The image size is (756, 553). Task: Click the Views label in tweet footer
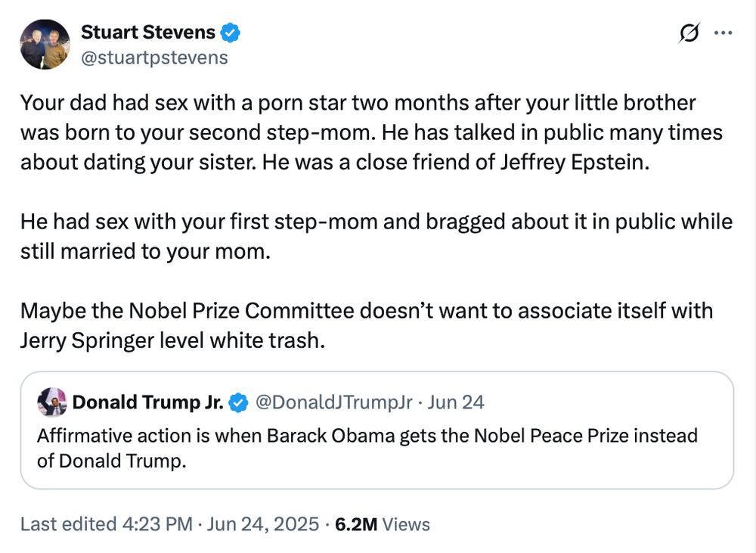click(x=406, y=524)
